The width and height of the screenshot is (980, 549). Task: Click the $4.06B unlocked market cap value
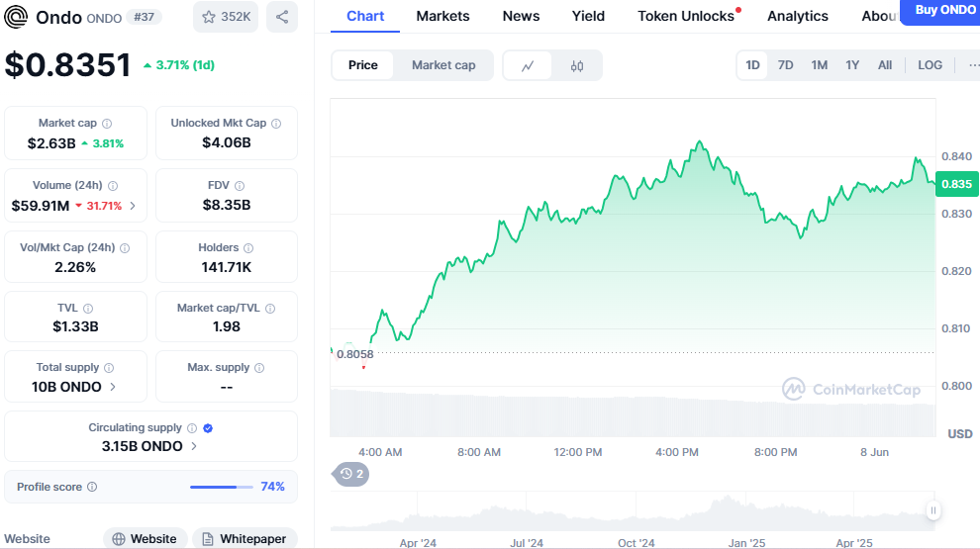point(227,143)
